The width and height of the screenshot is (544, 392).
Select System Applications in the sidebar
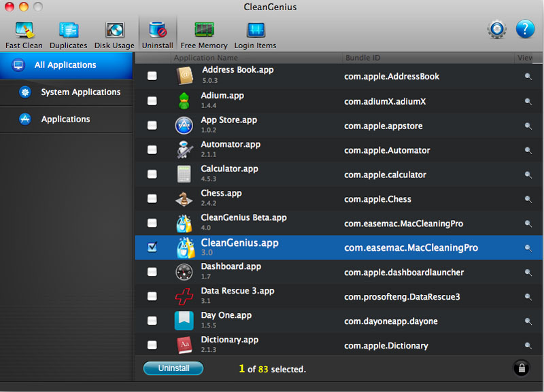pos(66,92)
